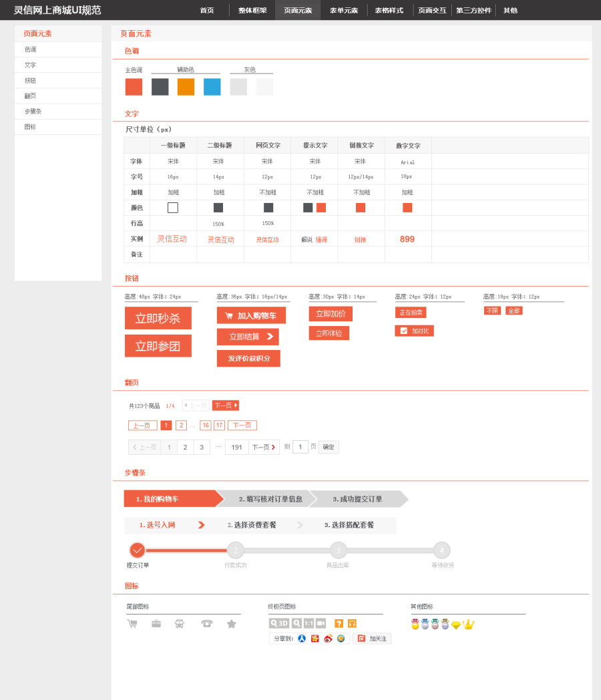Screen dimensions: 601x700
Task: Click the orange headset customer-service icon
Action: [351, 622]
